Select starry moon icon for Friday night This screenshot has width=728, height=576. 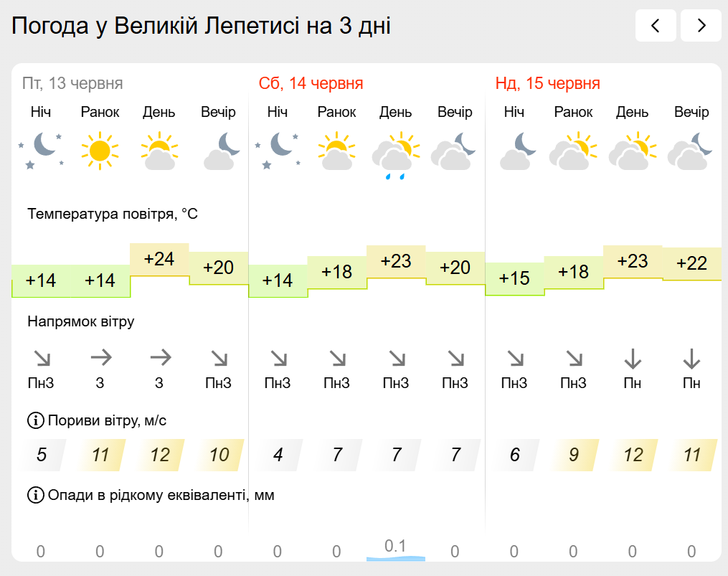click(41, 151)
